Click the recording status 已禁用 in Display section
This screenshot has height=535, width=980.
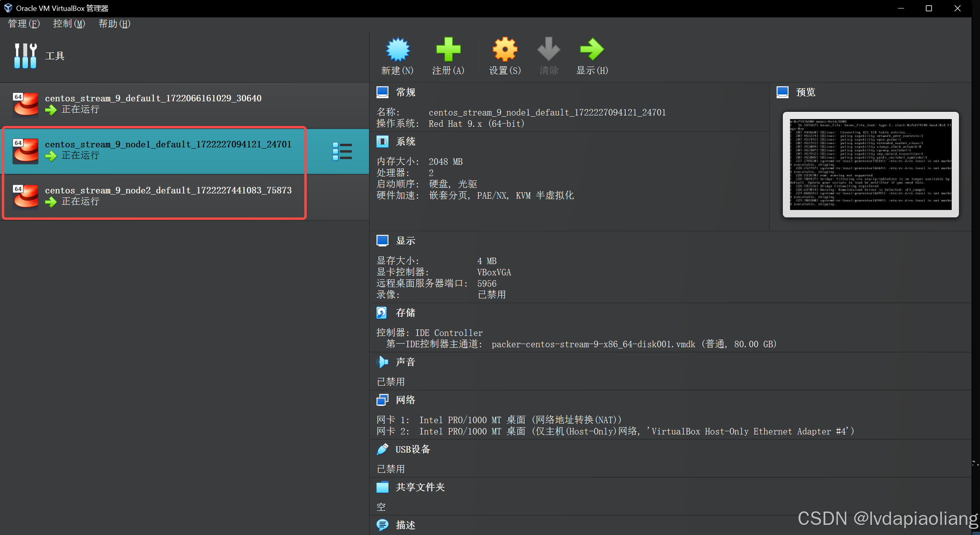pos(491,295)
